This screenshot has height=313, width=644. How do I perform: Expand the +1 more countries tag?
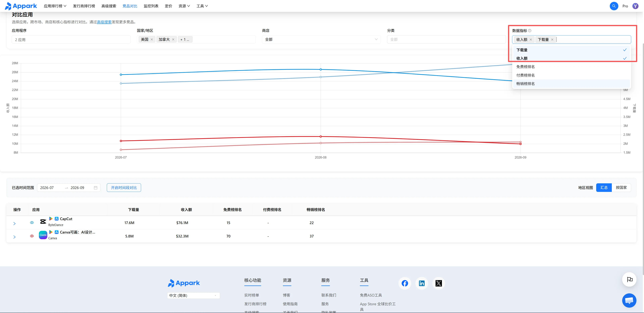point(185,39)
